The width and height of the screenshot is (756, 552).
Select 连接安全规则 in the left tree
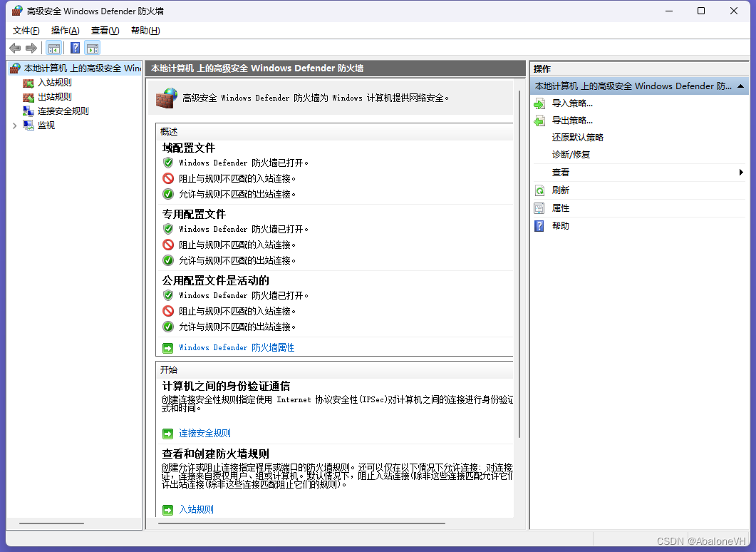[63, 111]
